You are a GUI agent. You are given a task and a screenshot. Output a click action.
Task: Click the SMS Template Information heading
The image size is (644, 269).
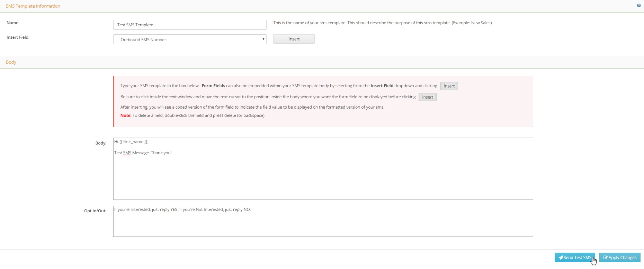click(x=33, y=6)
